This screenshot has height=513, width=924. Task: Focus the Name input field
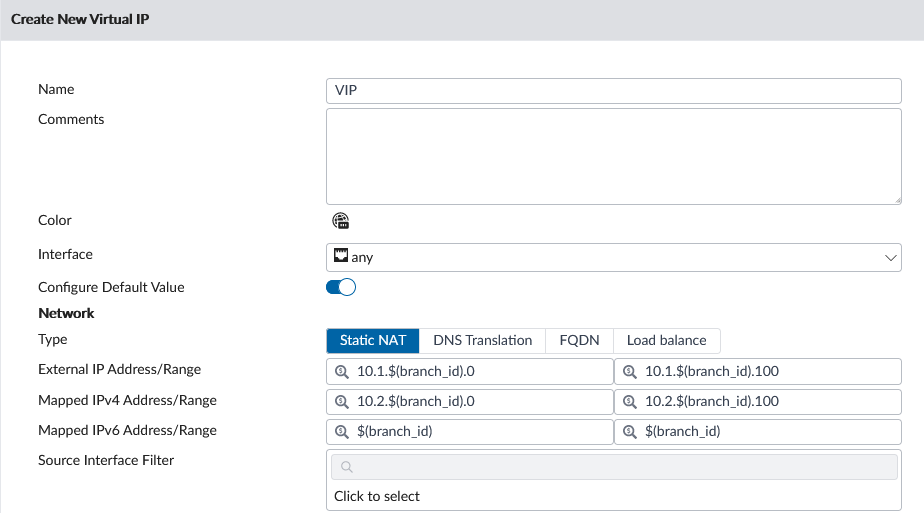[613, 90]
